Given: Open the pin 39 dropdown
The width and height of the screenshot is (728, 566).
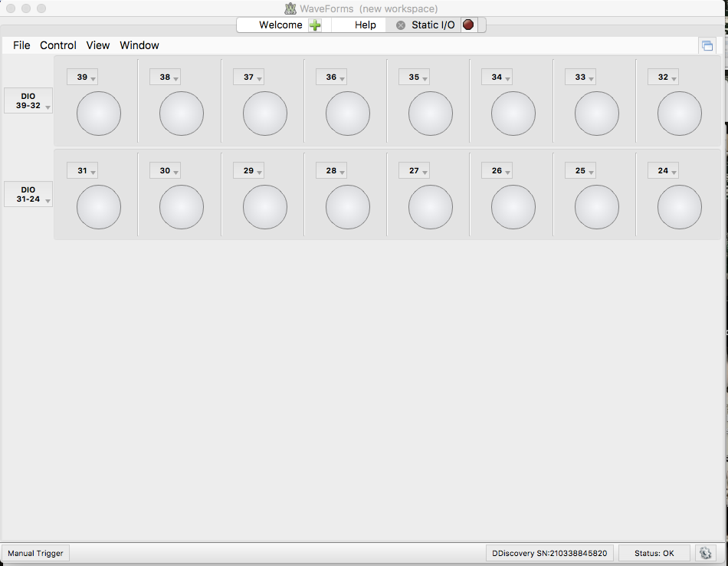Looking at the screenshot, I should (x=82, y=77).
